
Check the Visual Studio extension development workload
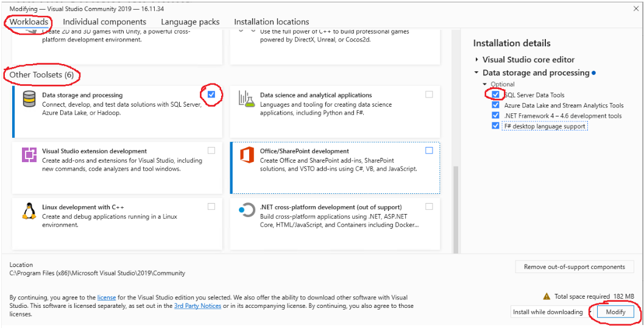(211, 151)
